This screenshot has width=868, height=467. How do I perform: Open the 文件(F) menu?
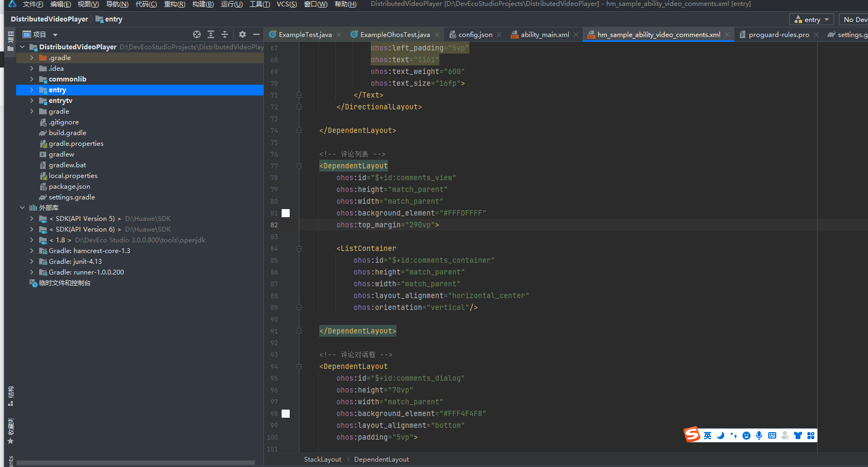[x=33, y=4]
